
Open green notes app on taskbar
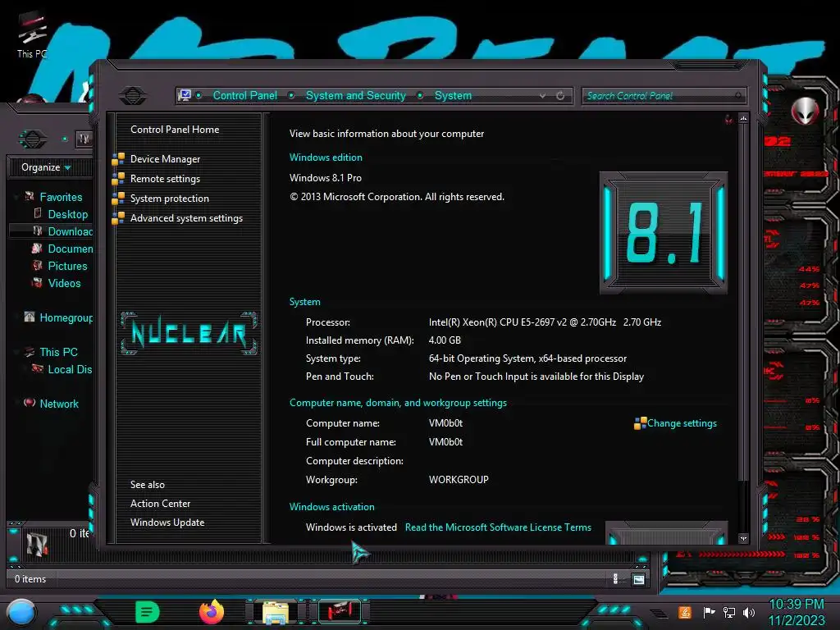click(x=148, y=612)
